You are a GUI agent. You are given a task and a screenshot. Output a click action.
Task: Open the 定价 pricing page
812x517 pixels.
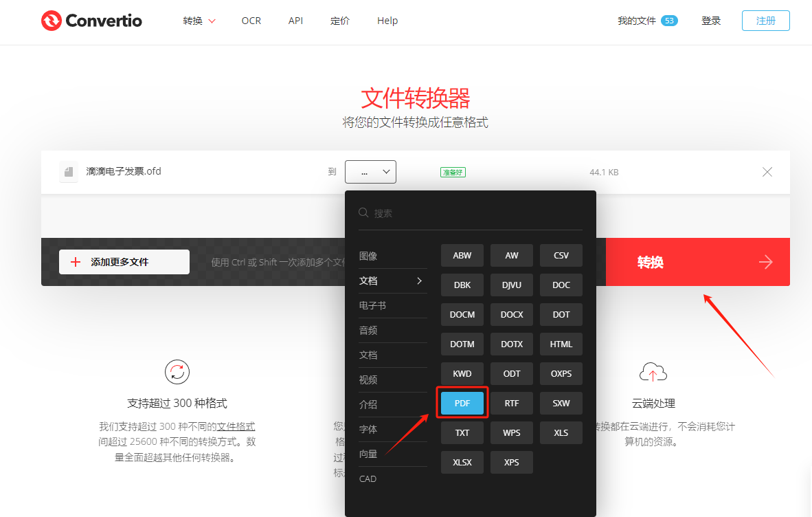340,21
